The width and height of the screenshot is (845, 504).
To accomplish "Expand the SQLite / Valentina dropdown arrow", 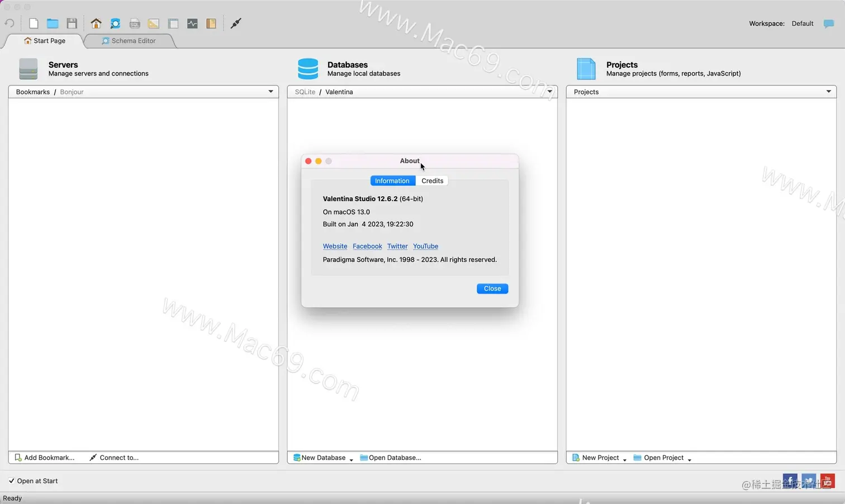I will (x=549, y=92).
